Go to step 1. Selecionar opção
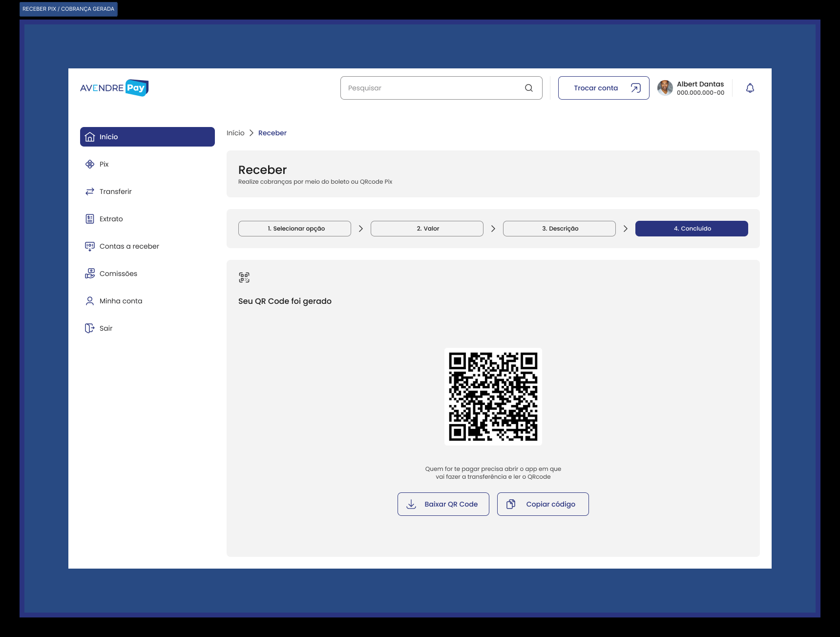840x637 pixels. 294,229
